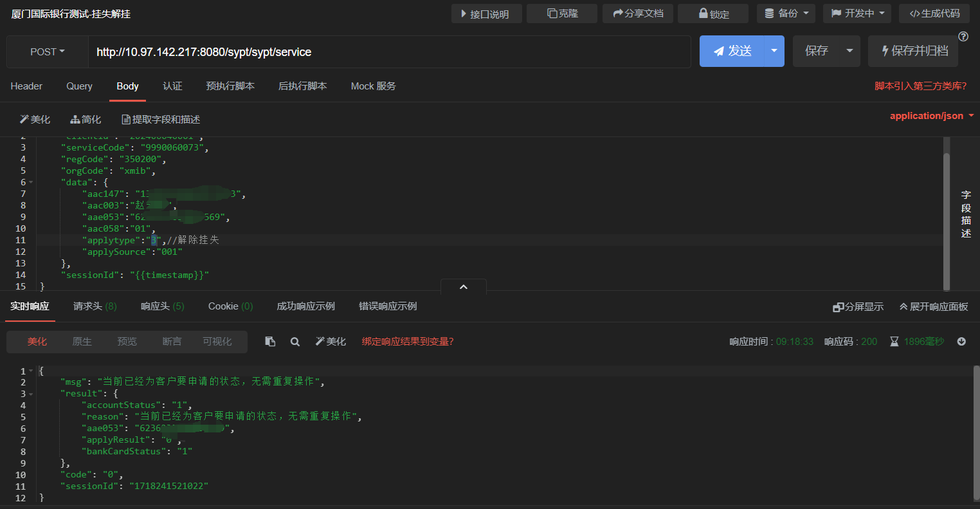
Task: Switch to the Mock 服务 tab
Action: (373, 86)
